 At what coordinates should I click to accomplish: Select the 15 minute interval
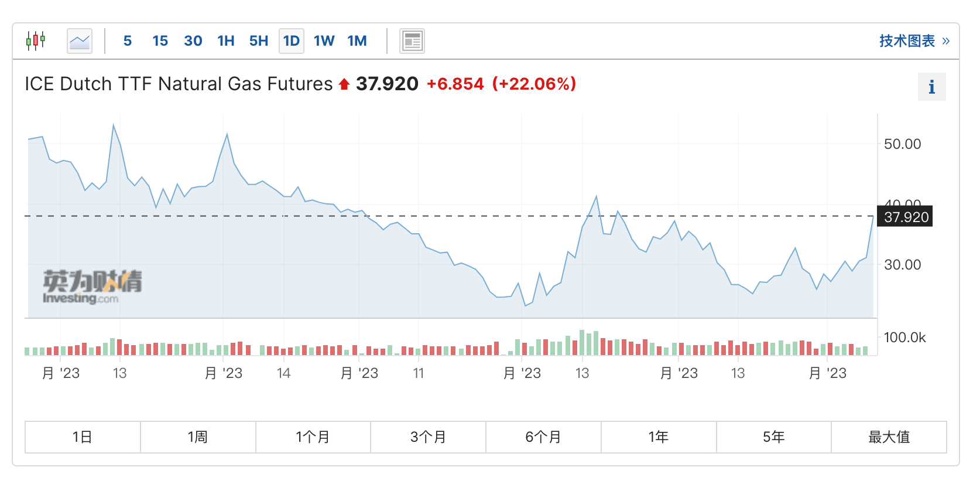point(160,41)
